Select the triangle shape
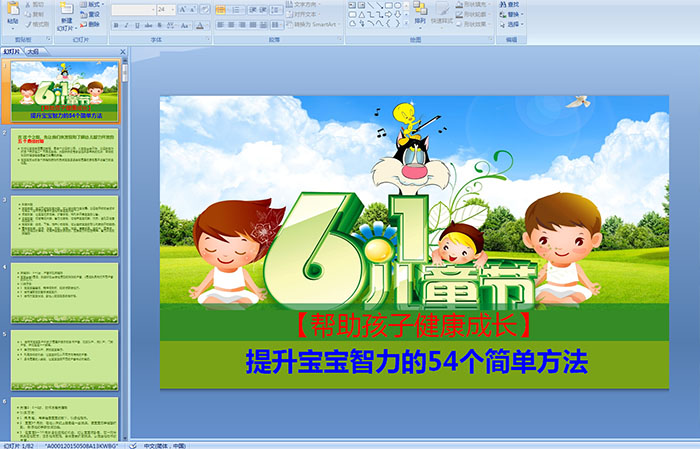The height and width of the screenshot is (449, 700). pos(361,15)
